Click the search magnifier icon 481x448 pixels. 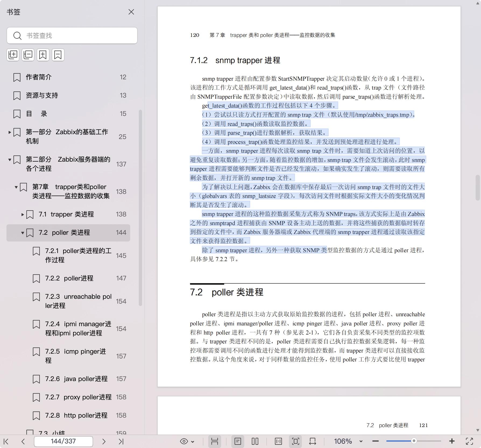click(17, 36)
